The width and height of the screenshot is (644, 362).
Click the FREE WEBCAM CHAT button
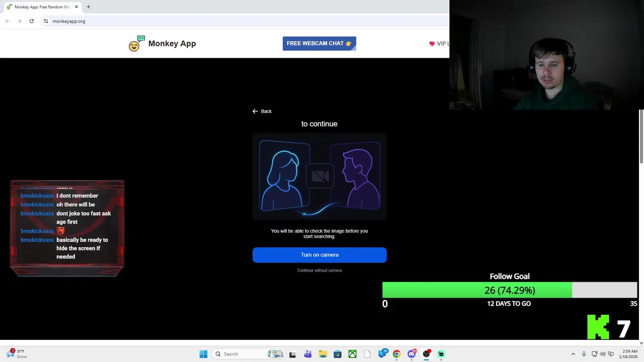point(319,44)
